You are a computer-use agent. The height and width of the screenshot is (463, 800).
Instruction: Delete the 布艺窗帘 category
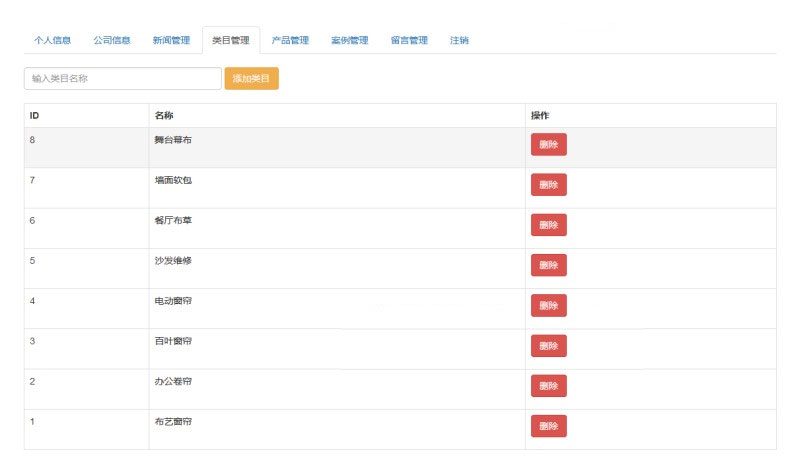coord(548,426)
